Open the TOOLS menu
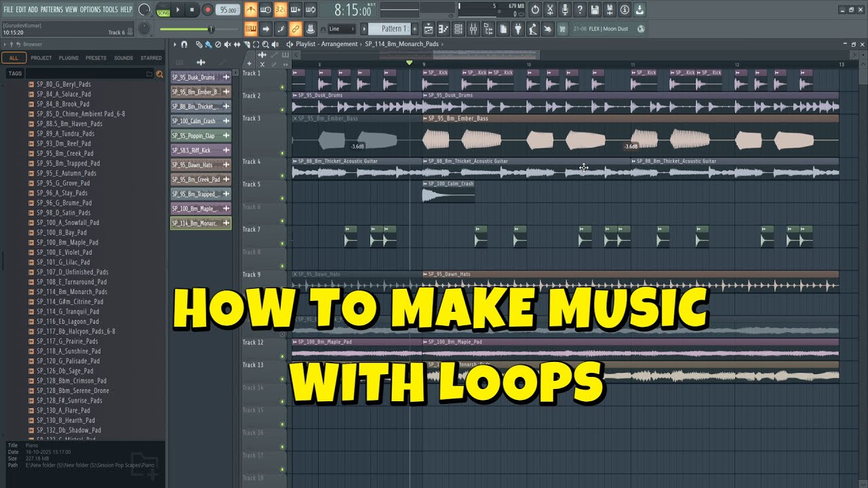The image size is (868, 488). 110,9
